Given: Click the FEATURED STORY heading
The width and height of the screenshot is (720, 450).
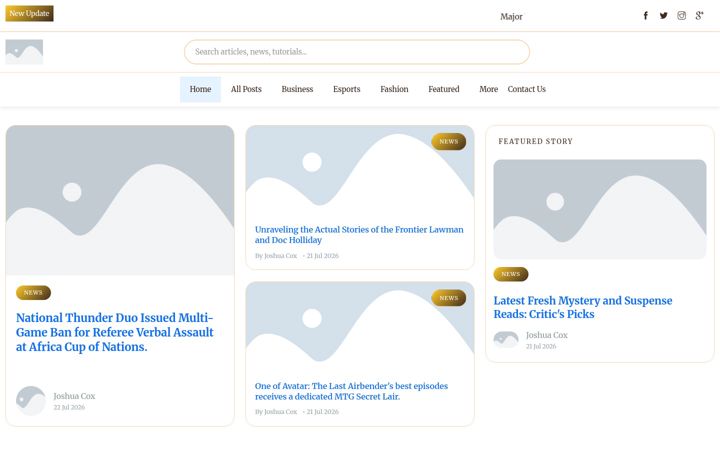Looking at the screenshot, I should click(535, 141).
